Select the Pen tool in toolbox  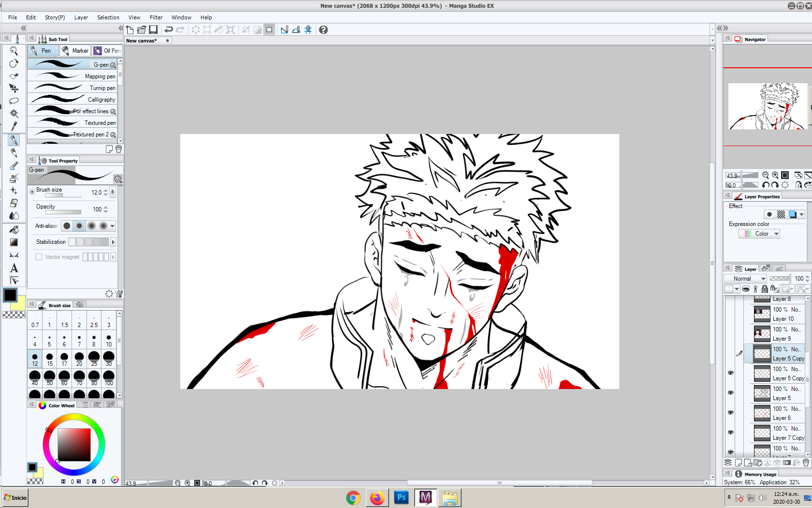(x=14, y=140)
